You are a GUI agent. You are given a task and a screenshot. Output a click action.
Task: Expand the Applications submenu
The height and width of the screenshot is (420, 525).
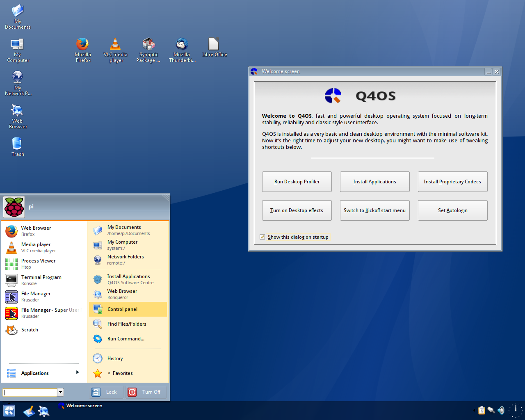point(43,373)
